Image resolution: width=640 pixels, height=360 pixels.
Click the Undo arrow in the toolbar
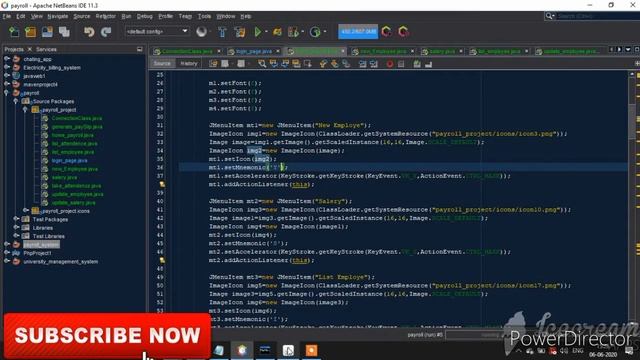(x=89, y=32)
